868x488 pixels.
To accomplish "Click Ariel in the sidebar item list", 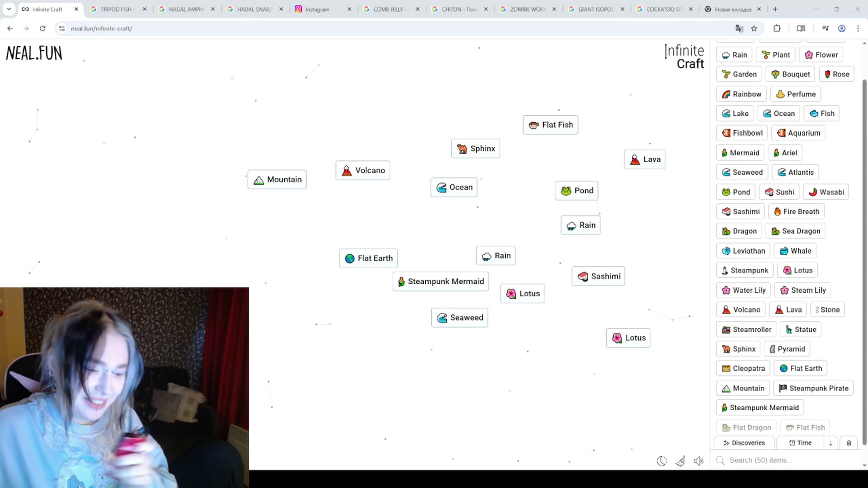I will click(x=785, y=153).
